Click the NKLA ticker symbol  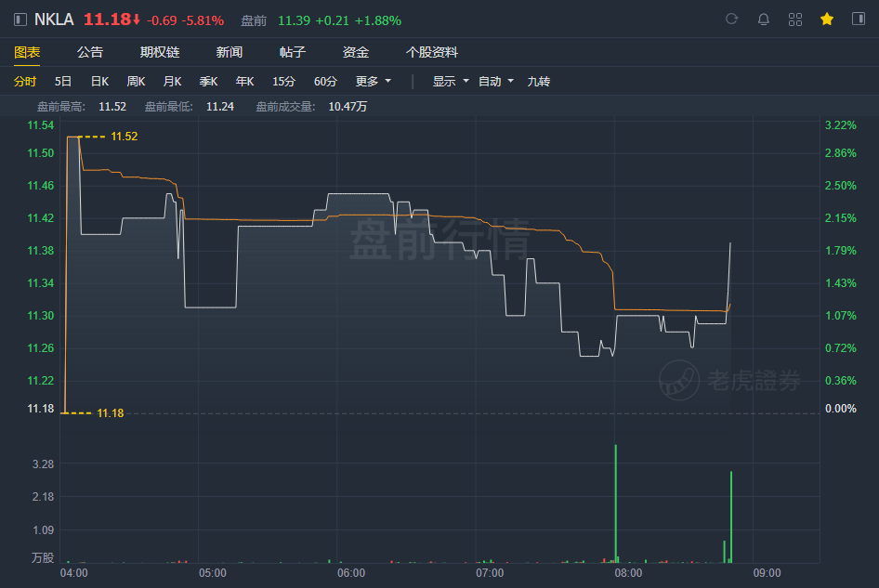(x=54, y=20)
